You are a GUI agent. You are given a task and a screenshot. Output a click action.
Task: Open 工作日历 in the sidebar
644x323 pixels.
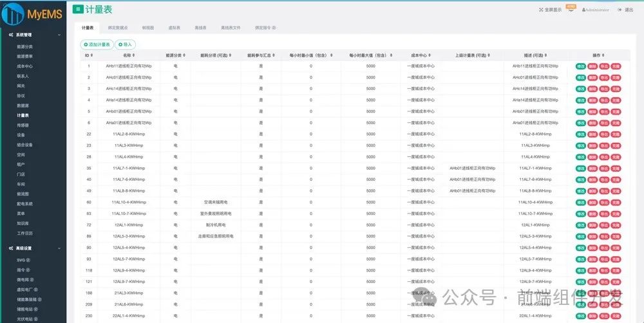pyautogui.click(x=24, y=234)
